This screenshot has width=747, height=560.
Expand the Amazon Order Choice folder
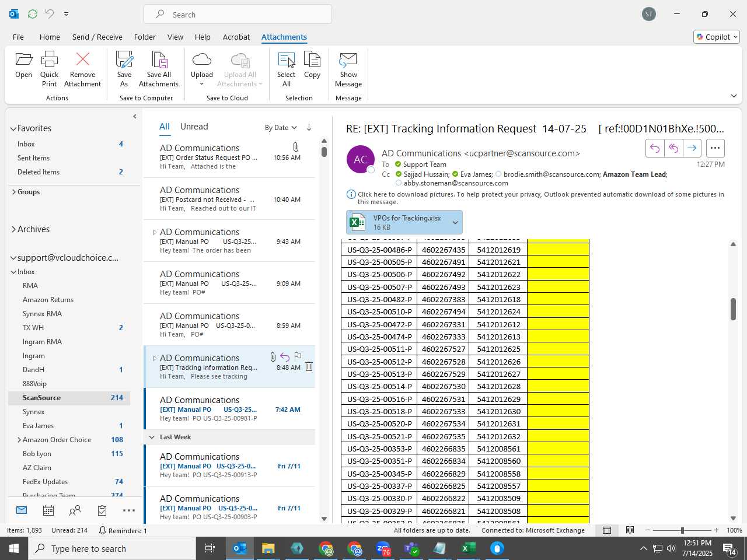(x=19, y=440)
